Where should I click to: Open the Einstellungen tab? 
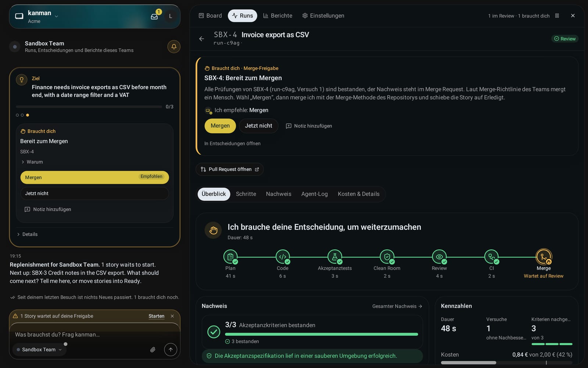tap(323, 16)
